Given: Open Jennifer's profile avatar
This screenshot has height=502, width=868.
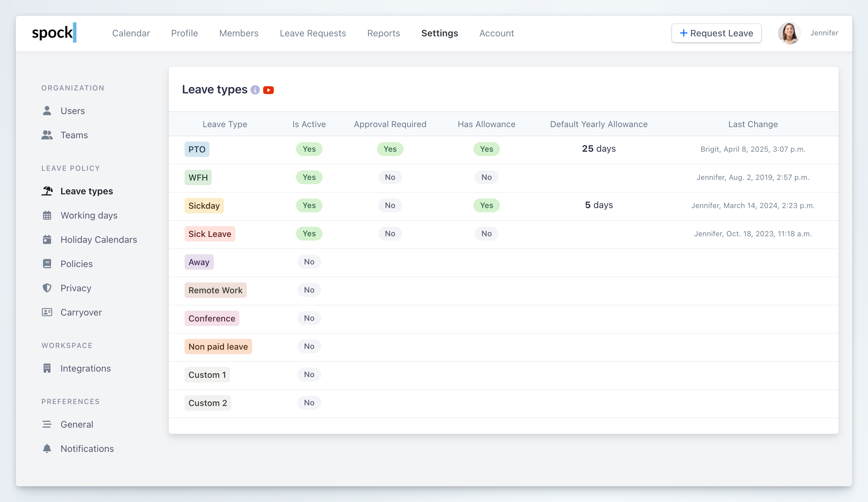Looking at the screenshot, I should tap(789, 33).
